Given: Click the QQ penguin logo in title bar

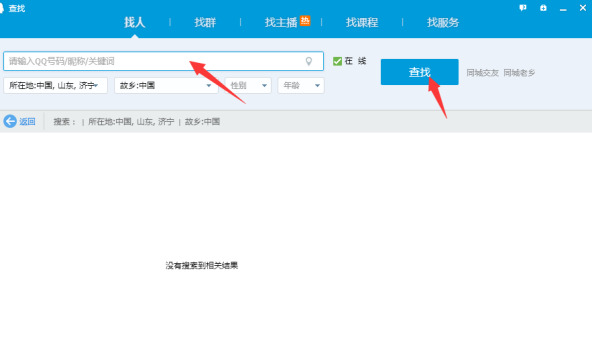Looking at the screenshot, I should click(2, 8).
